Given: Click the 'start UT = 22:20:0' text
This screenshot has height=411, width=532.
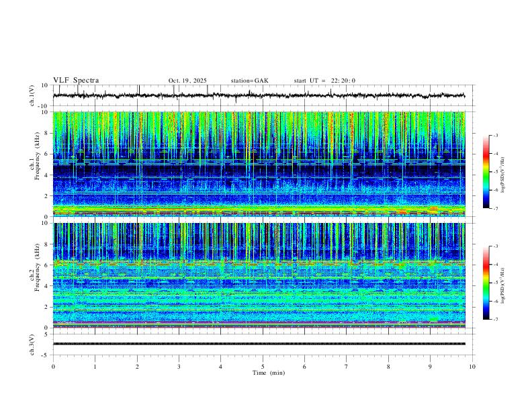Looking at the screenshot, I should (x=324, y=81).
